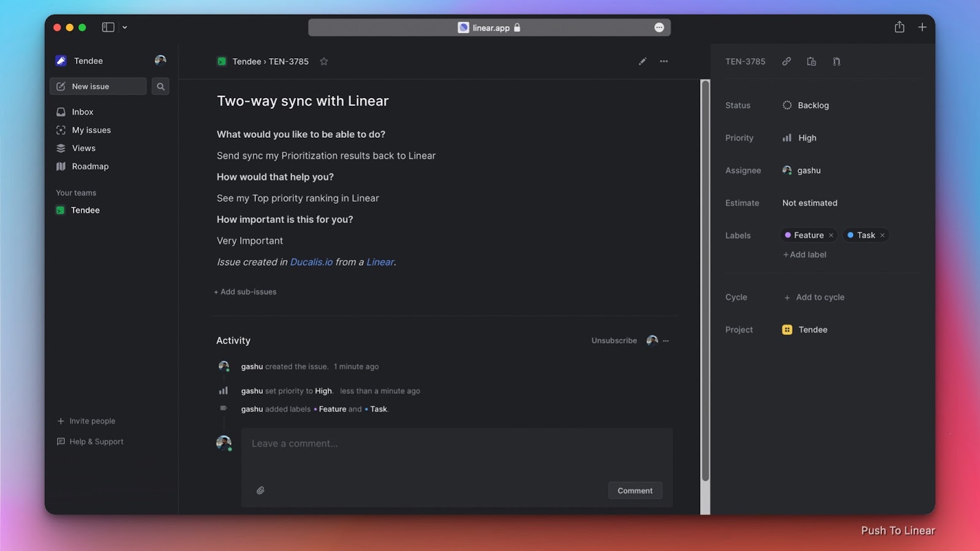The image size is (980, 551).
Task: Click the Ducalis.io link
Action: click(311, 262)
